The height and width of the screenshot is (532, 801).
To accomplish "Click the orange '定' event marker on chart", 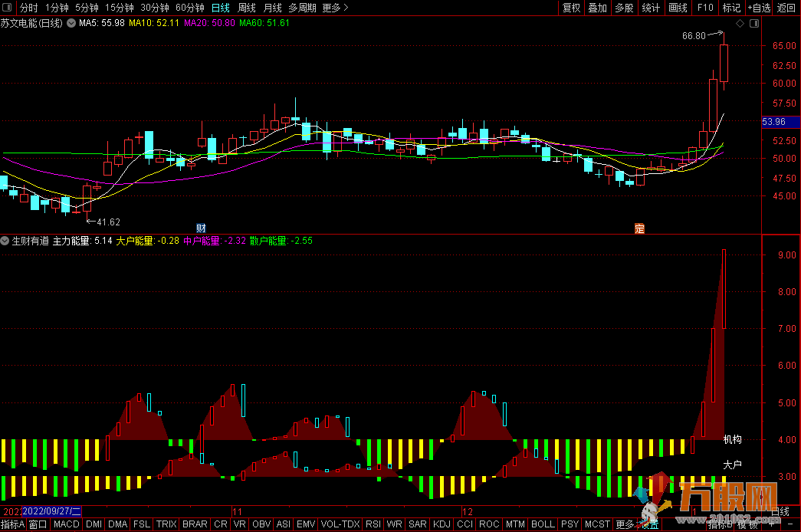I will tap(639, 228).
